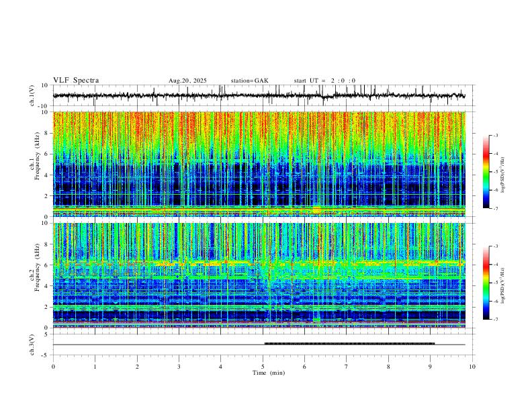This screenshot has height=411, width=532.
Task: Click the upper color scale bar
Action: (x=486, y=172)
